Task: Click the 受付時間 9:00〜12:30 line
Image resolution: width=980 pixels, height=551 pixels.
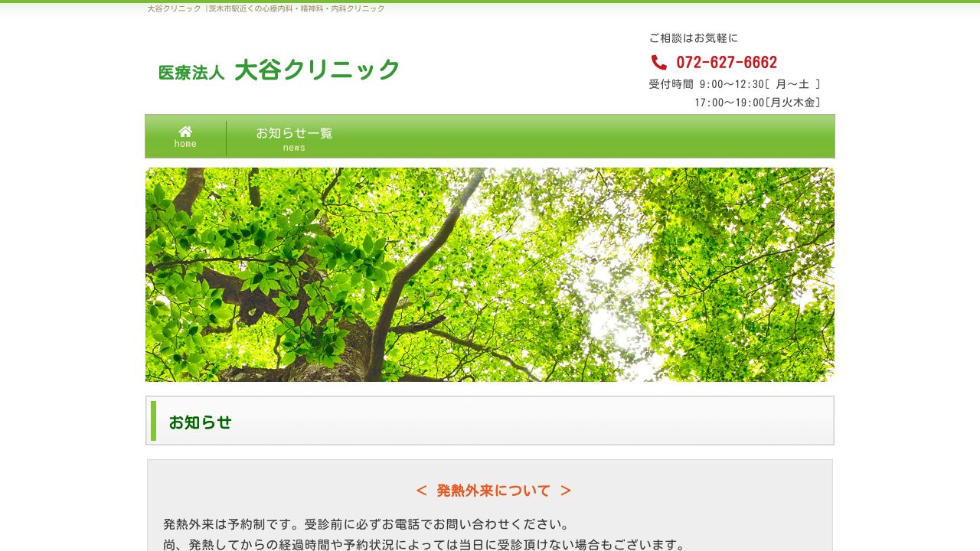Action: 734,84
